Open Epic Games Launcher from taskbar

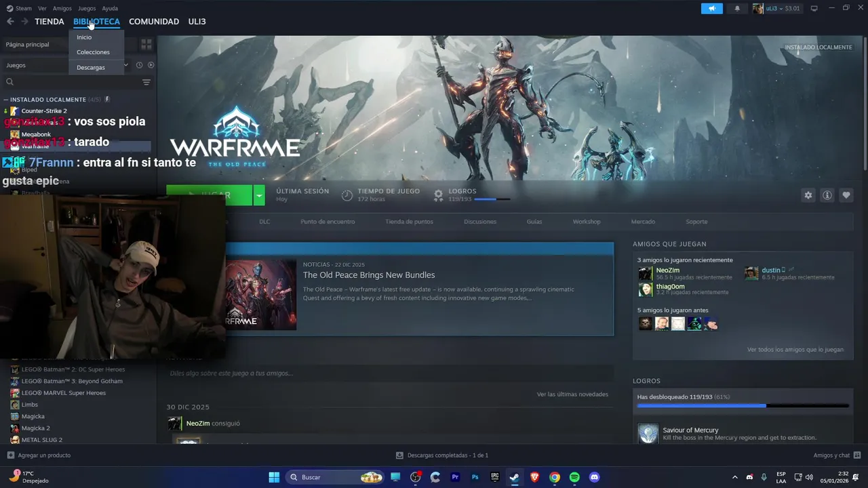[495, 477]
